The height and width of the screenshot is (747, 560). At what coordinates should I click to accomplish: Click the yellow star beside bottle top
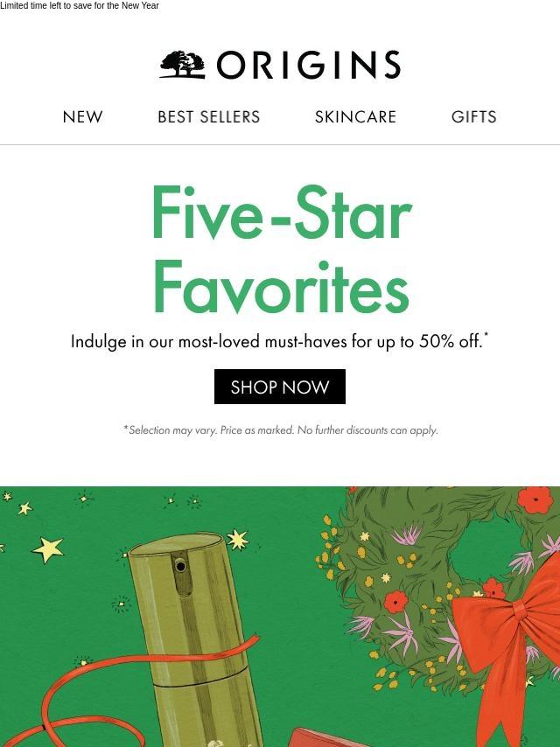tap(237, 540)
